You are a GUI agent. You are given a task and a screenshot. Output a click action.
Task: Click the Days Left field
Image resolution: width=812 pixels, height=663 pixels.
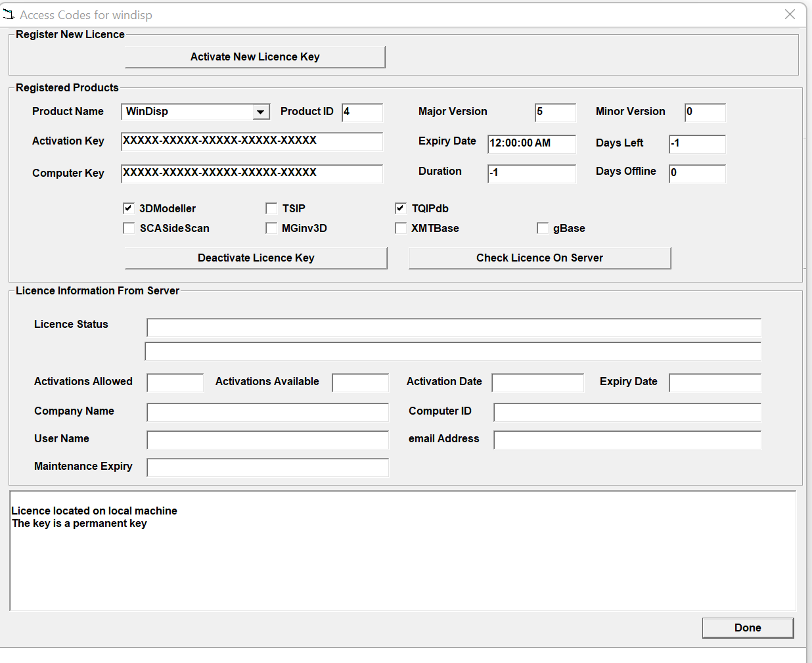tap(697, 144)
